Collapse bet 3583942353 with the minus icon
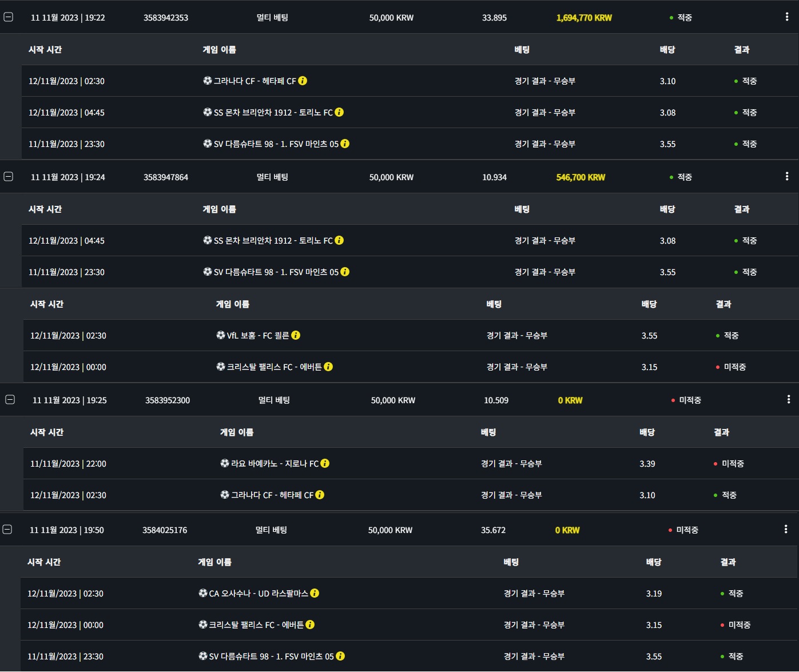Image resolution: width=799 pixels, height=672 pixels. (8, 17)
